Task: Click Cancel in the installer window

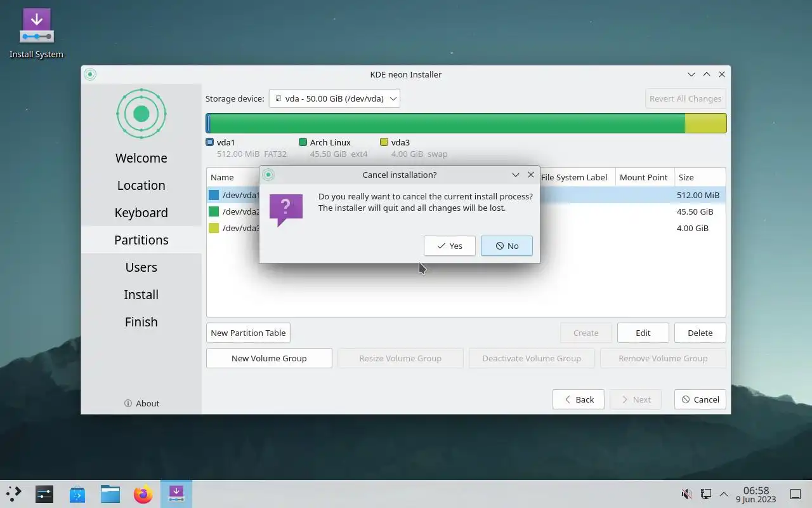Action: [700, 399]
